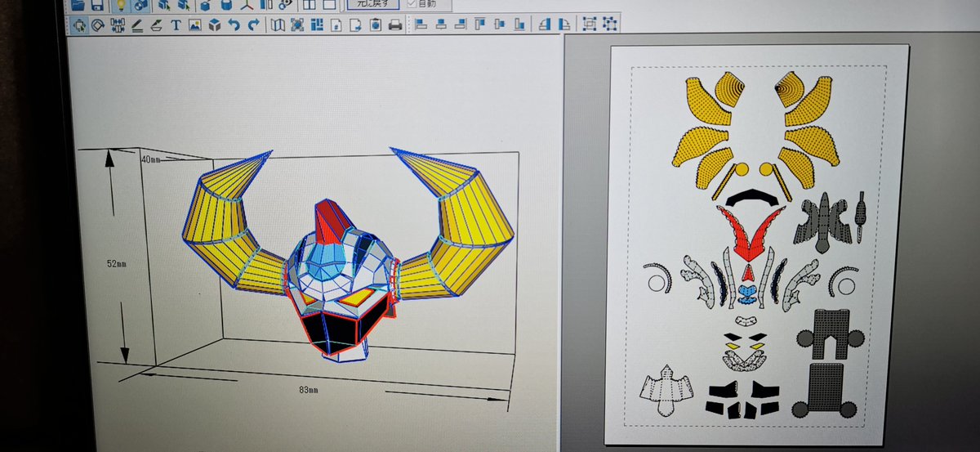Open a file with folder icon
This screenshot has height=452, width=980.
[78, 5]
